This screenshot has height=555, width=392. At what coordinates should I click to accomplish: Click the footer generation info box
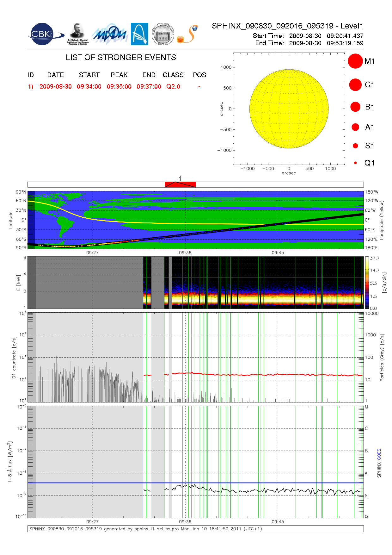[195, 529]
